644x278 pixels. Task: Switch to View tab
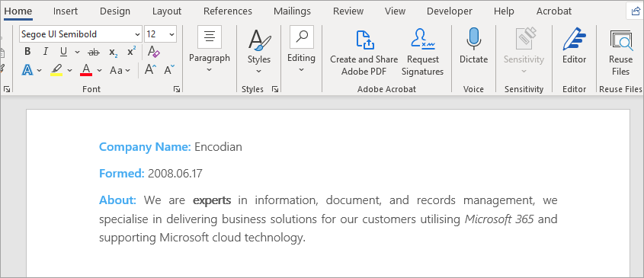(x=395, y=11)
